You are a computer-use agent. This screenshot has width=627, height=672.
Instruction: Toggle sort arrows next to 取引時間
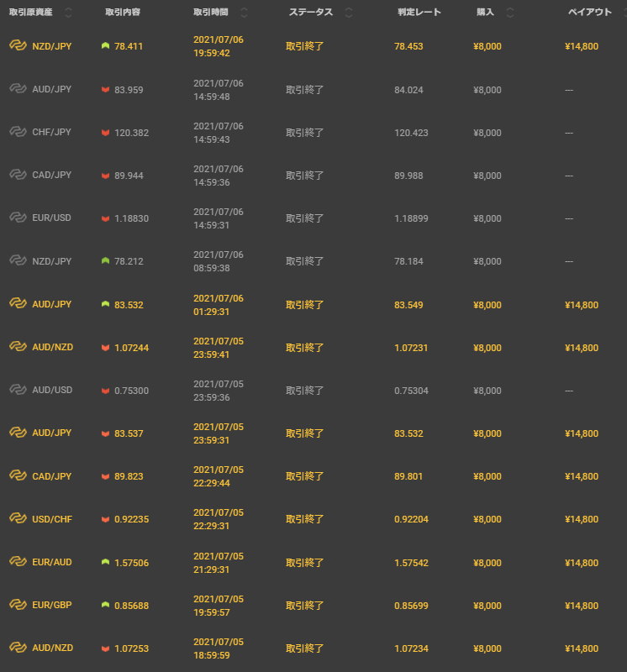(x=244, y=13)
